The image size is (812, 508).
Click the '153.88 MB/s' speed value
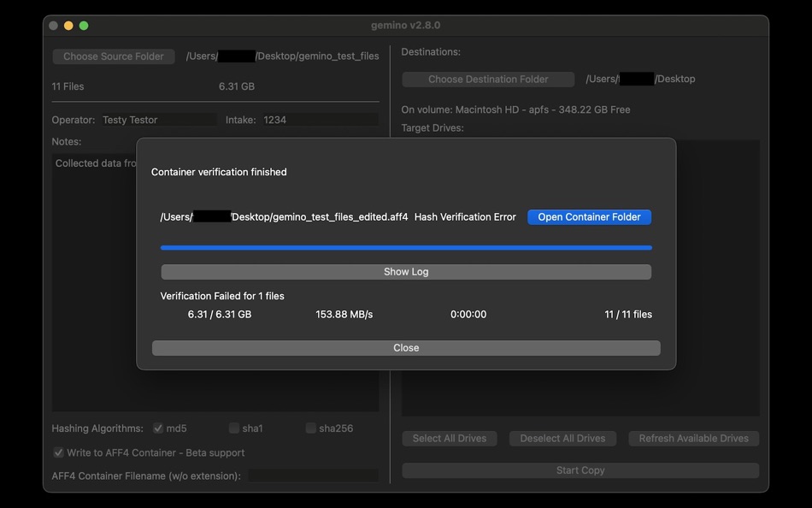pos(344,314)
